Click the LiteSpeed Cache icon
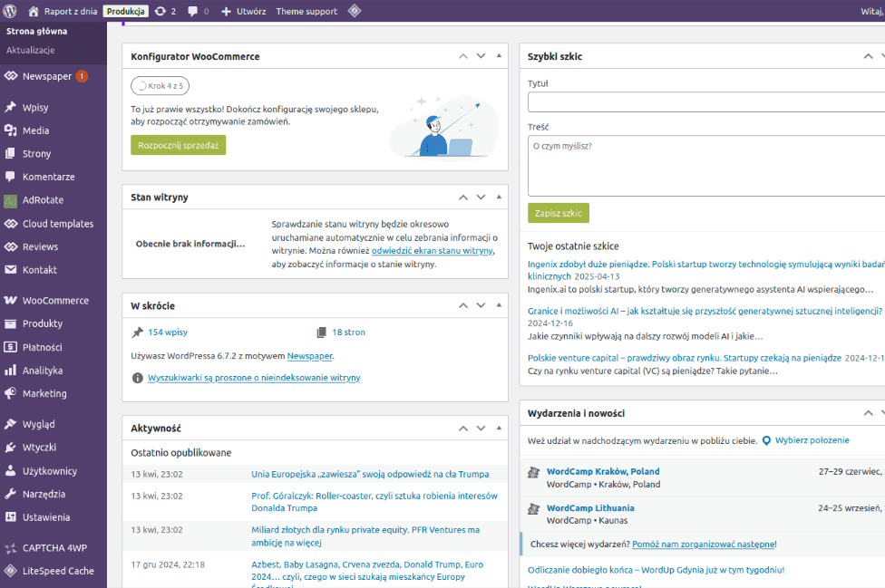Viewport: 885px width, 588px height. (11, 571)
